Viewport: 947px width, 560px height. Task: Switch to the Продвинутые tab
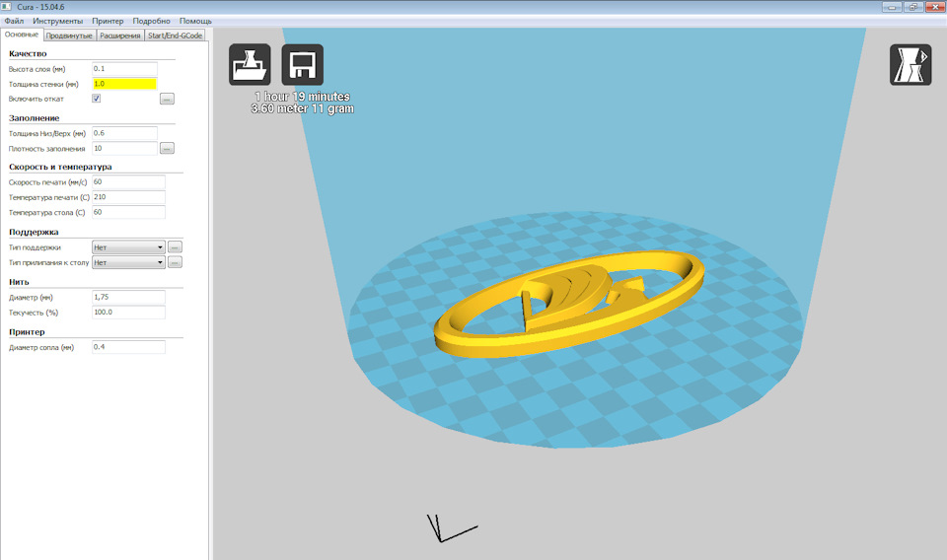pyautogui.click(x=69, y=35)
